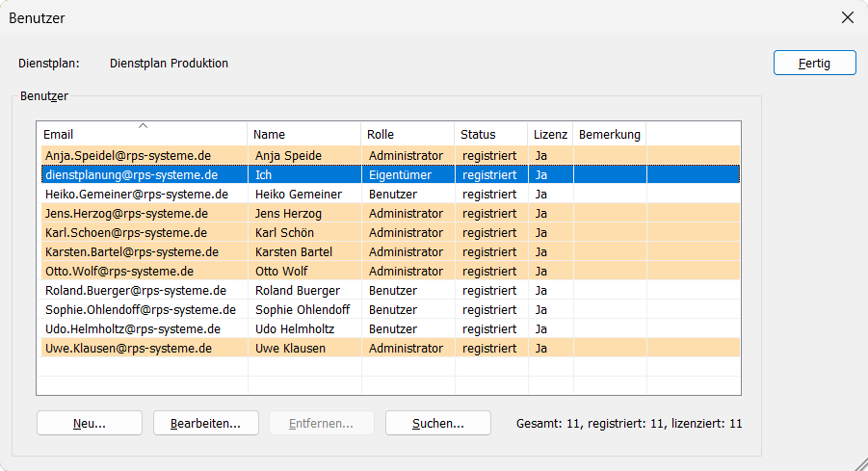Image resolution: width=868 pixels, height=471 pixels.
Task: Sort by the Rolle column header
Action: [408, 135]
